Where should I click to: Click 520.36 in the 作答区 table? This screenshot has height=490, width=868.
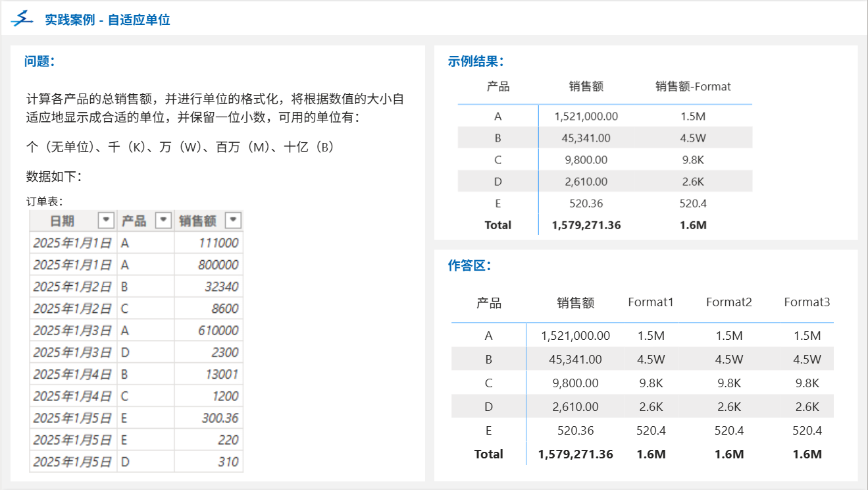[x=576, y=430]
